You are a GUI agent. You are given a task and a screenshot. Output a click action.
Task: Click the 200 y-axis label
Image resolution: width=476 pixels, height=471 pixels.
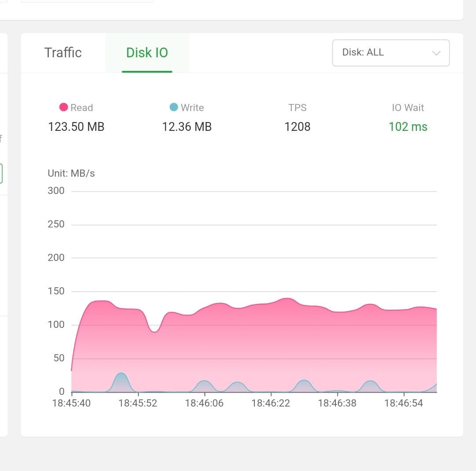56,257
